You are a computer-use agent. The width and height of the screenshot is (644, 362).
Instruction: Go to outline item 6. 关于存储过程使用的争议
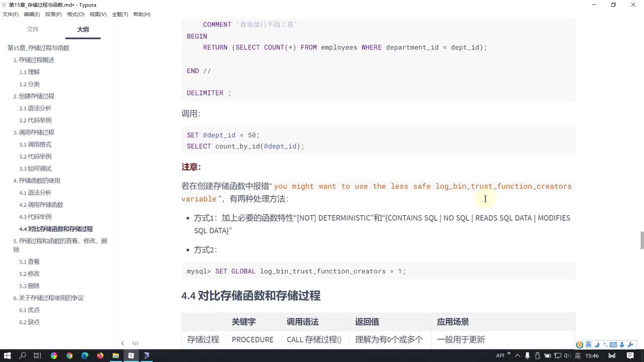(x=48, y=298)
